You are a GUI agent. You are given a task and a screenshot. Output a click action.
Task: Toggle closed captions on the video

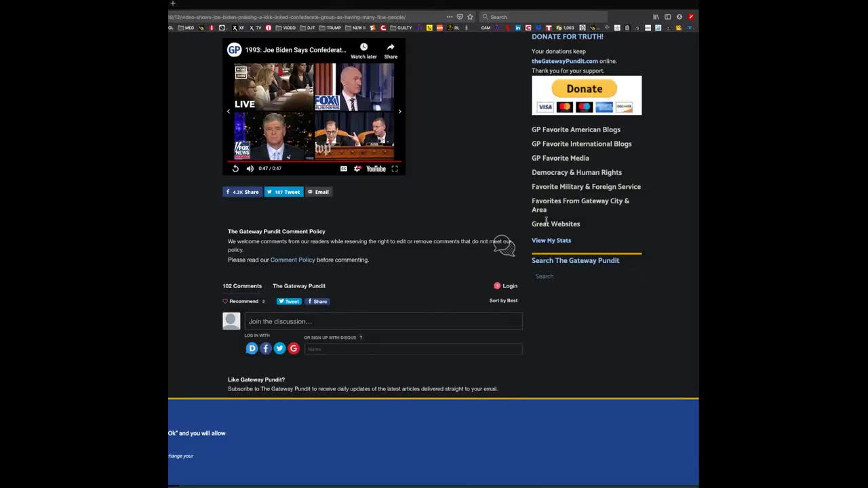coord(344,169)
